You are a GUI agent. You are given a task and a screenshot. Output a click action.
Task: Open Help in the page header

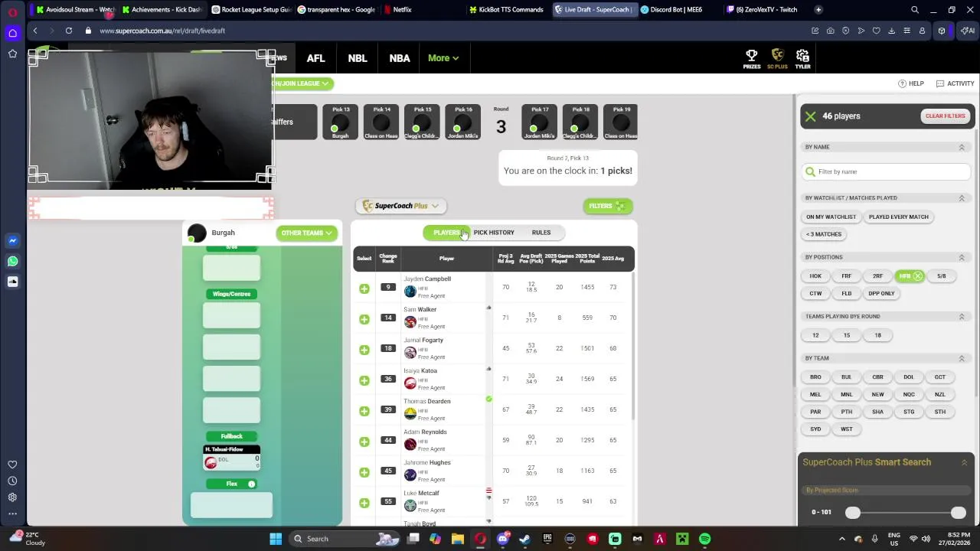(911, 83)
